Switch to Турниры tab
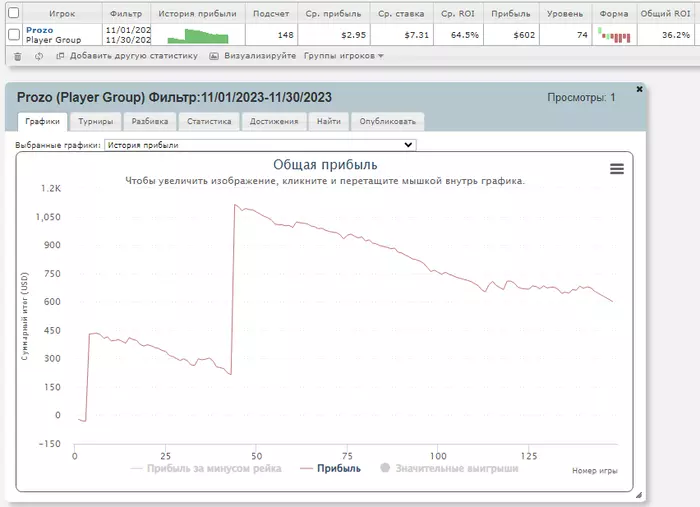 pos(96,121)
